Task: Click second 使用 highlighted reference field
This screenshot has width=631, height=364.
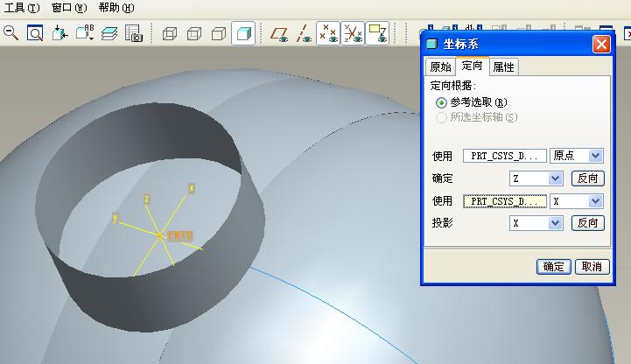Action: point(505,201)
